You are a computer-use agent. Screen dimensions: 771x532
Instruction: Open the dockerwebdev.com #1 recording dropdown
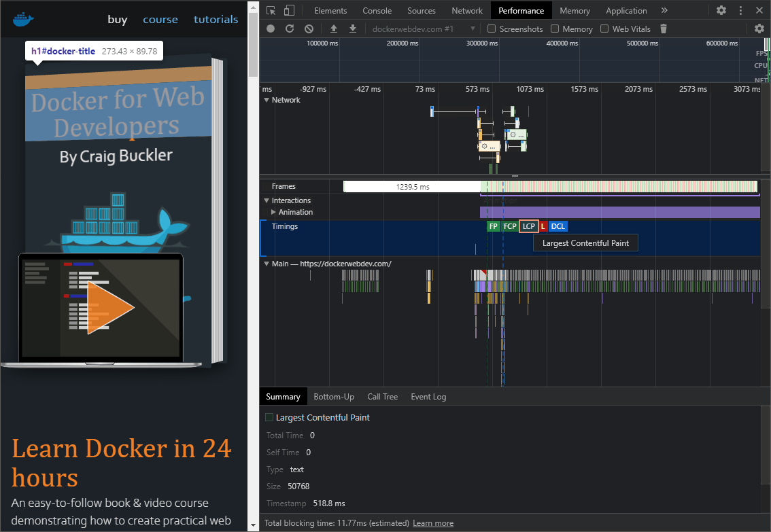(x=424, y=29)
